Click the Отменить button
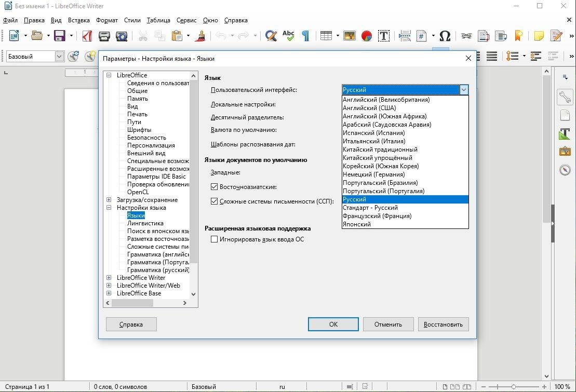 (389, 325)
